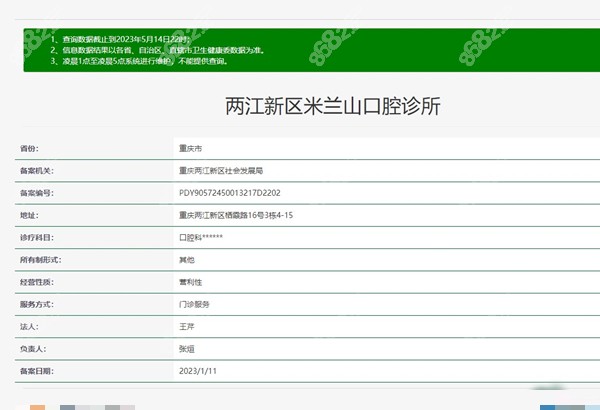This screenshot has height=410, width=600.
Task: Select the 门诊服务 value
Action: pyautogui.click(x=194, y=304)
